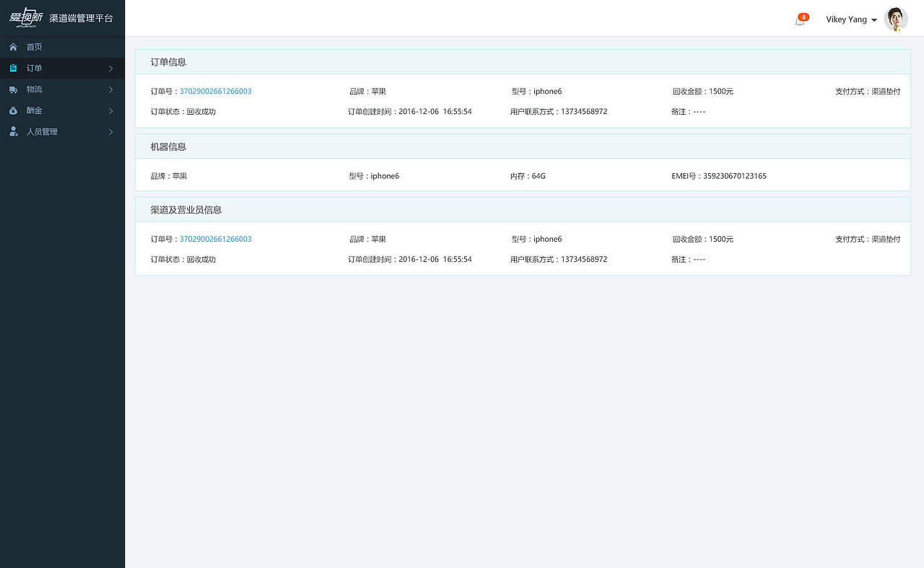Click the clipboard icon beside 订单
924x568 pixels.
(13, 68)
